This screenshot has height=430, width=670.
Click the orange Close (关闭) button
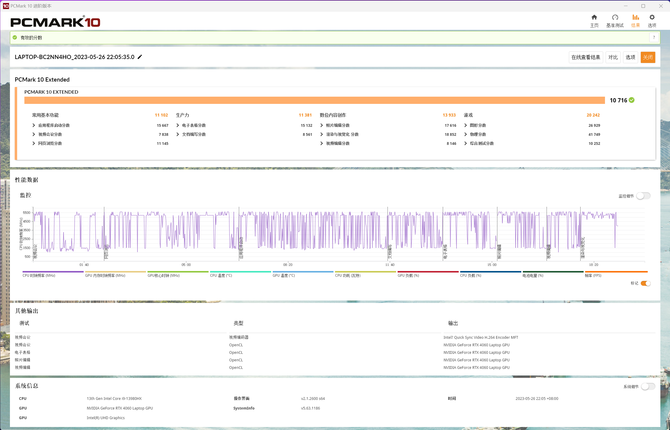click(648, 57)
